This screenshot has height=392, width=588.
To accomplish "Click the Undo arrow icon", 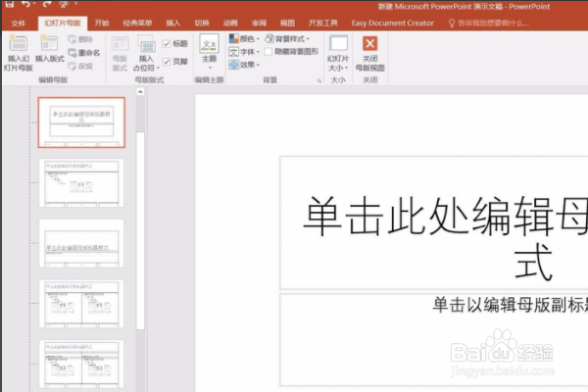I will click(x=25, y=4).
